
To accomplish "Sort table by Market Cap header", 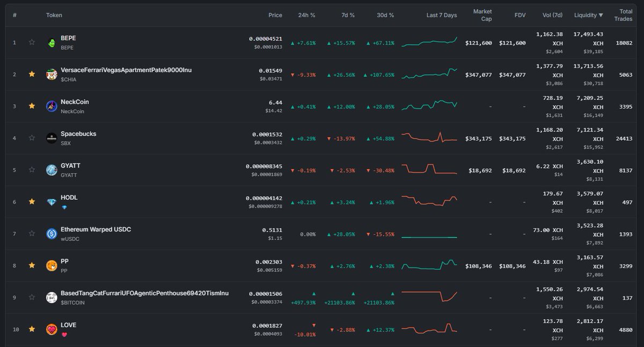I will pos(482,15).
